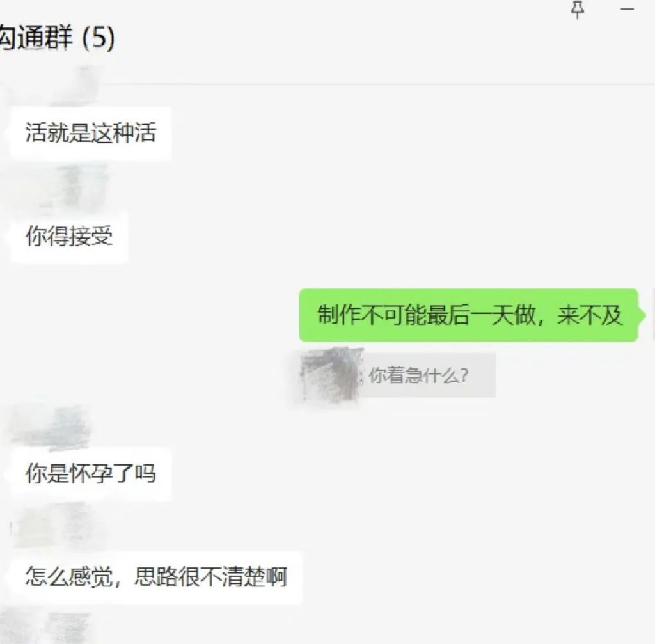The image size is (655, 644).
Task: Select the message 你是怀孕了吗
Action: [91, 473]
